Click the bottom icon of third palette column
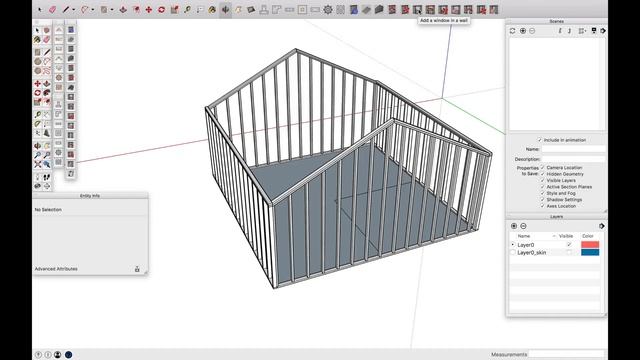The width and height of the screenshot is (640, 360). click(x=71, y=174)
